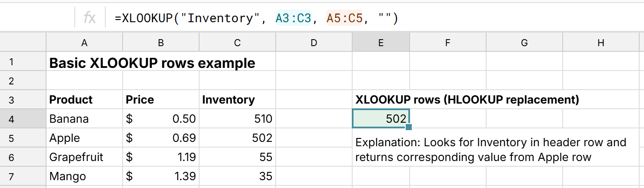
Task: Click the fx function icon
Action: pos(90,18)
